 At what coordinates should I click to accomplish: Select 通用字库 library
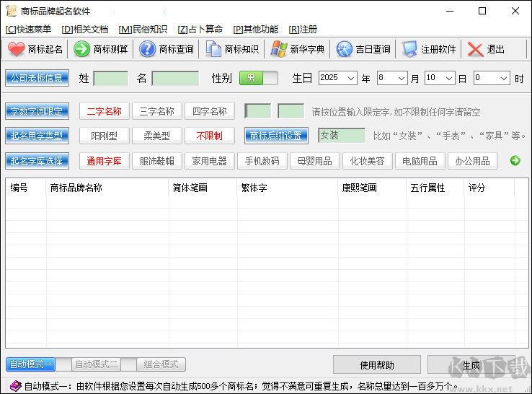[x=104, y=161]
